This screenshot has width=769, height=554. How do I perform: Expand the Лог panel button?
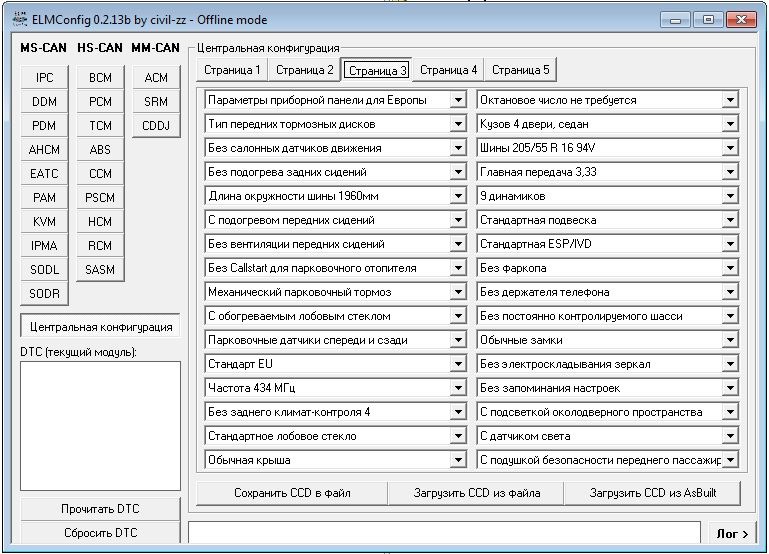click(x=732, y=533)
